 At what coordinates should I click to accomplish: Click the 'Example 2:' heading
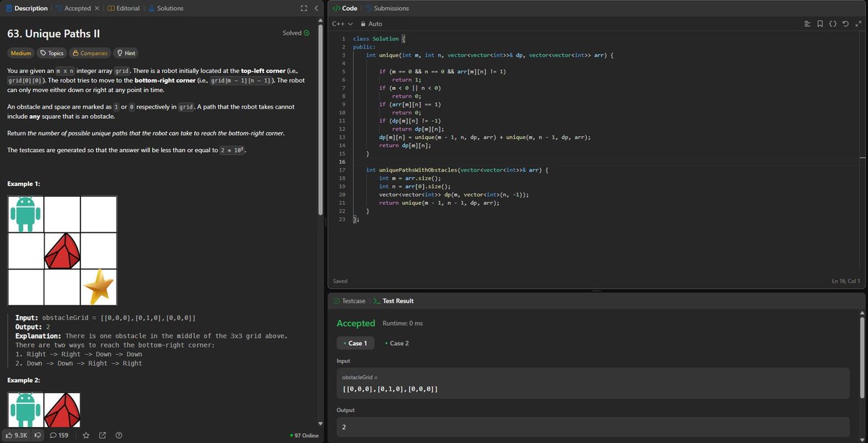tap(24, 380)
